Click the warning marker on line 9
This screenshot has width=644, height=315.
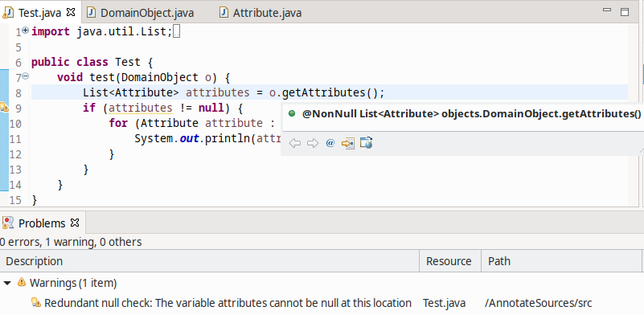click(4, 108)
